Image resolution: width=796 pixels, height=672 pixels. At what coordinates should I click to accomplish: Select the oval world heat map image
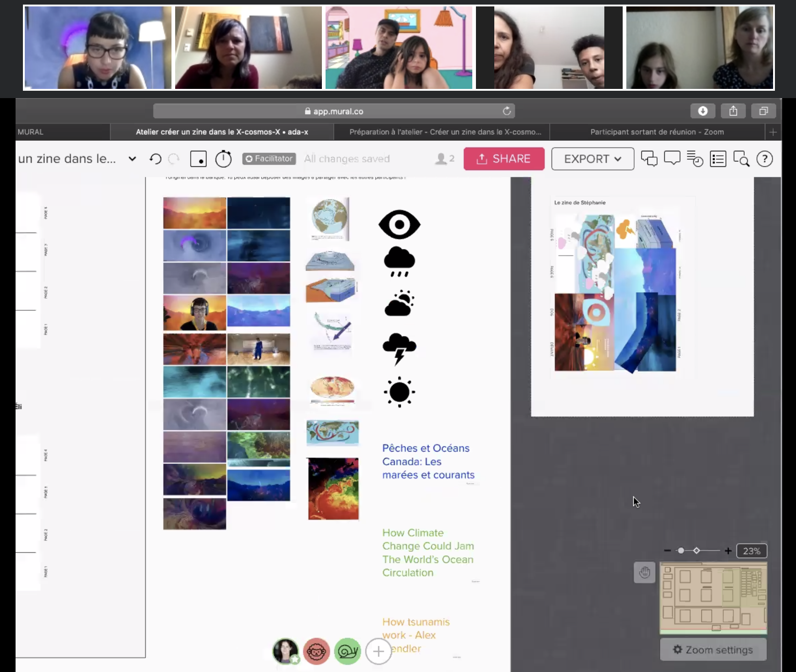(x=332, y=390)
